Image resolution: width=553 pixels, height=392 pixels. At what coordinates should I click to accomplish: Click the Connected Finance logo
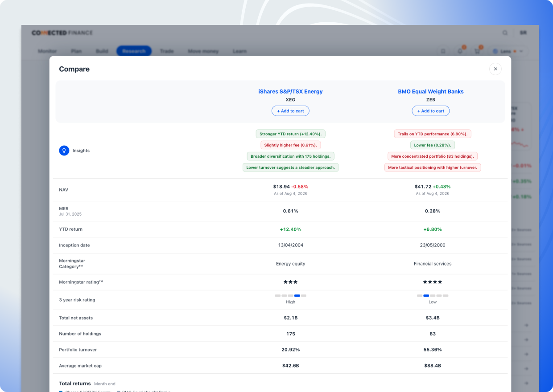tap(62, 33)
